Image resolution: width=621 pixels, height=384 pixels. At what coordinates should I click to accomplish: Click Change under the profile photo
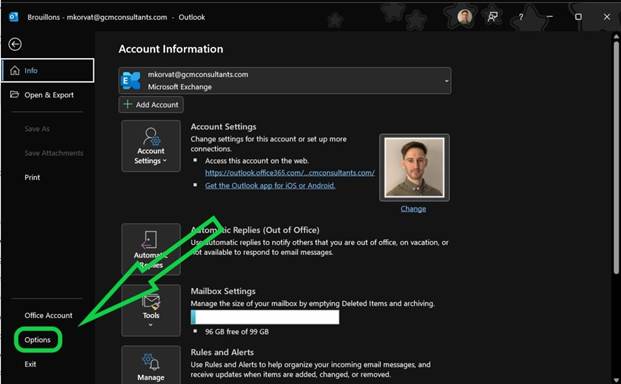pyautogui.click(x=413, y=209)
